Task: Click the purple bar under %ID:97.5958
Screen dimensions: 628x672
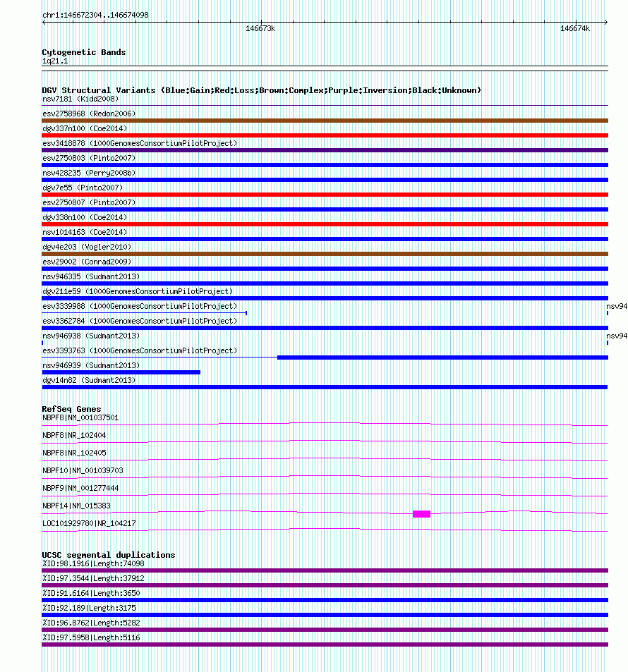Action: tap(325, 644)
